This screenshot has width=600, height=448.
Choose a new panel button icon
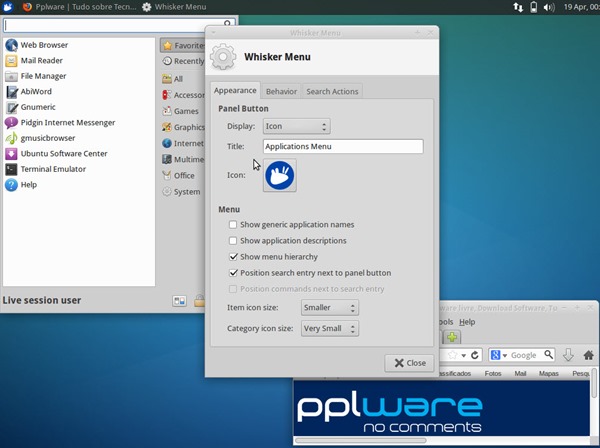pyautogui.click(x=280, y=175)
